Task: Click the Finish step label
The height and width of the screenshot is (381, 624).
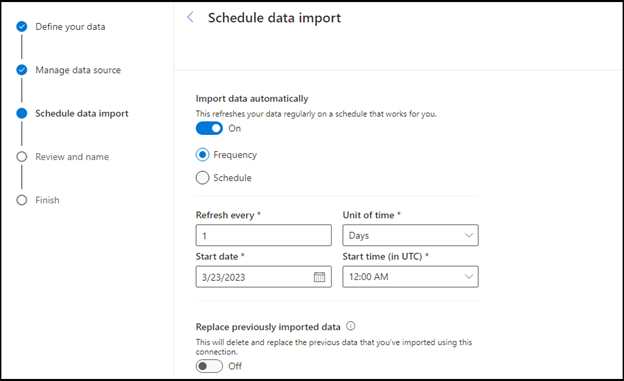Action: (47, 200)
